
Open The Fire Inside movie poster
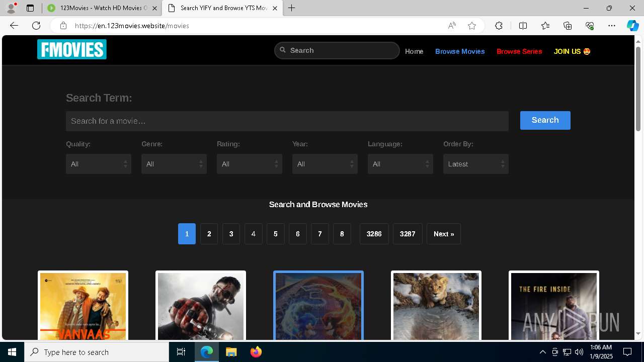(554, 306)
